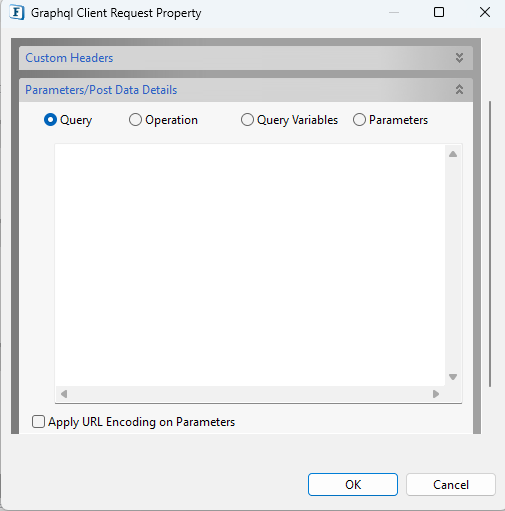Viewport: 505px width, 511px height.
Task: Click the text area scroll down arrow
Action: 453,377
